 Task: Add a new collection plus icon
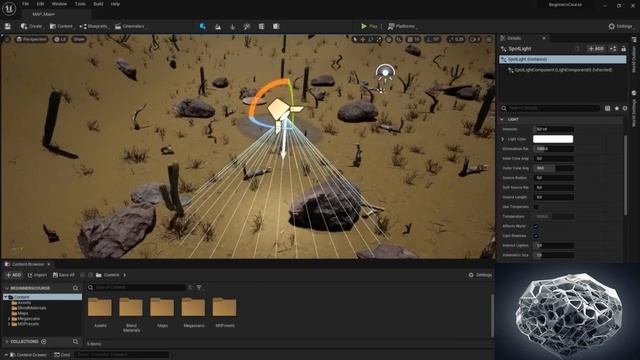point(44,342)
